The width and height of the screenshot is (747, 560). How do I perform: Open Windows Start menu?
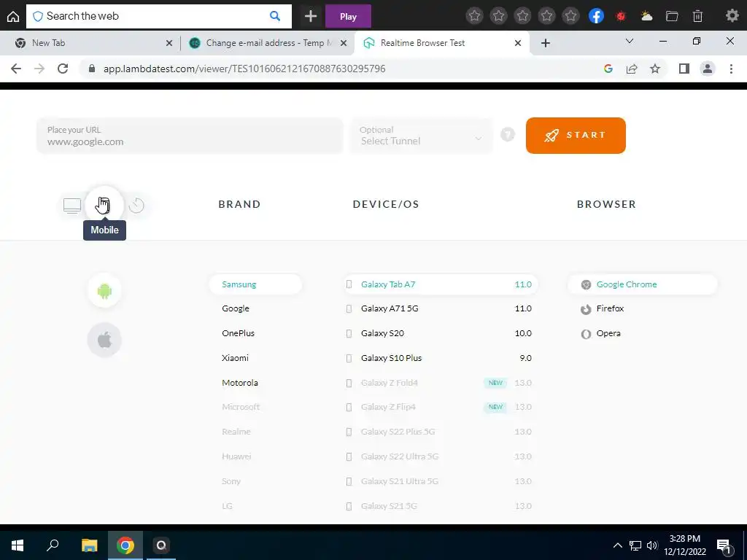(x=18, y=545)
